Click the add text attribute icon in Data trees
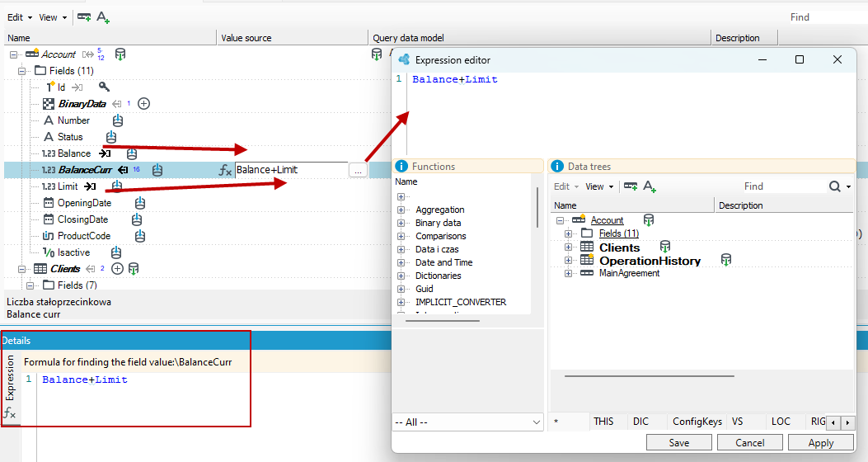The height and width of the screenshot is (462, 868). pos(650,186)
